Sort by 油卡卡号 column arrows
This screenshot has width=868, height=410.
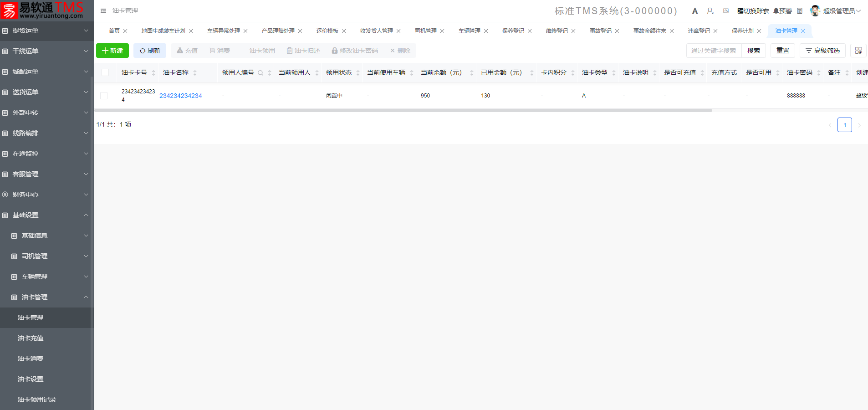coord(153,73)
